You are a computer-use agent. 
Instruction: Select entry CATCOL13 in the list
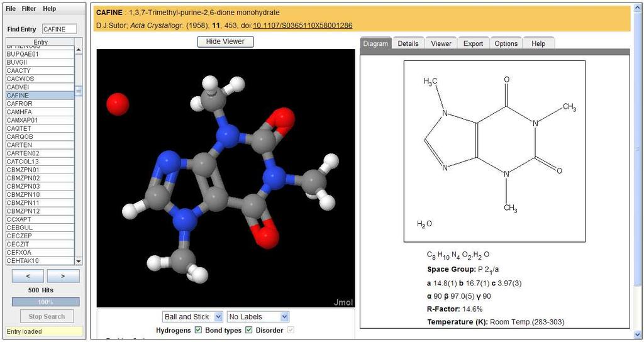click(x=40, y=162)
